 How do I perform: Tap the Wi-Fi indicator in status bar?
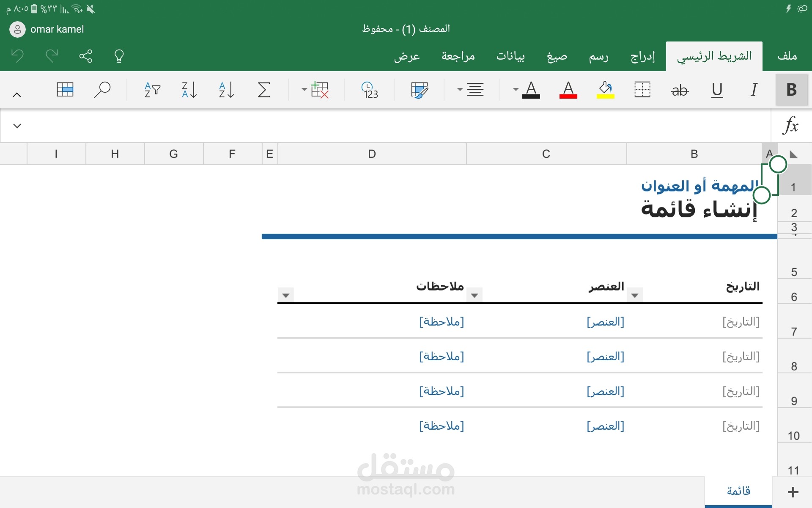[x=77, y=8]
